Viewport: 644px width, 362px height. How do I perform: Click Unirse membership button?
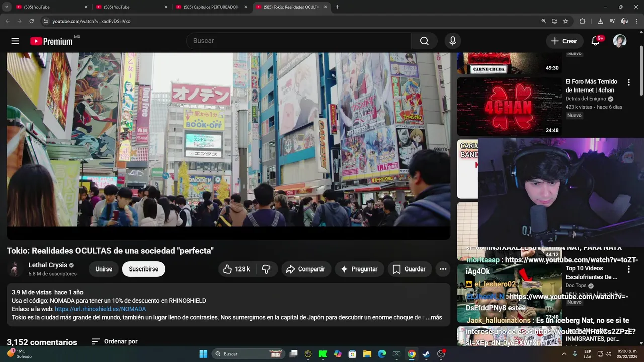[x=104, y=269]
